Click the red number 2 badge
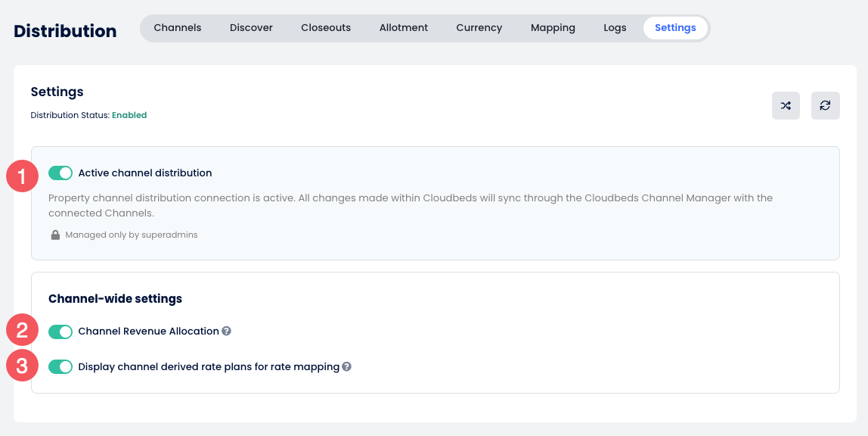The image size is (868, 436). [x=22, y=330]
